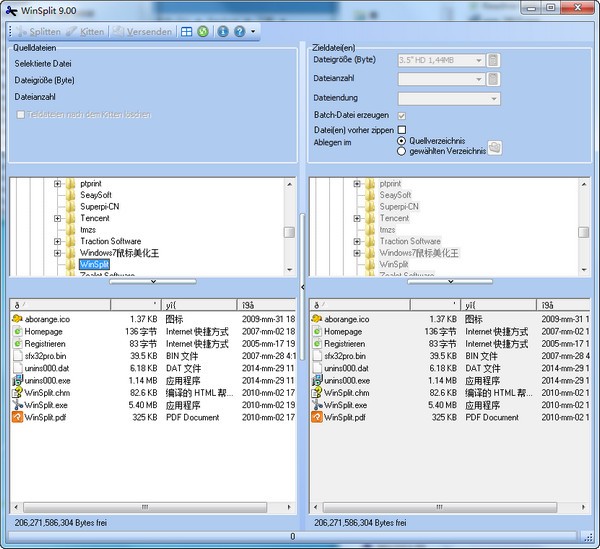
Task: Open the toolbar options dropdown arrow
Action: tap(253, 31)
